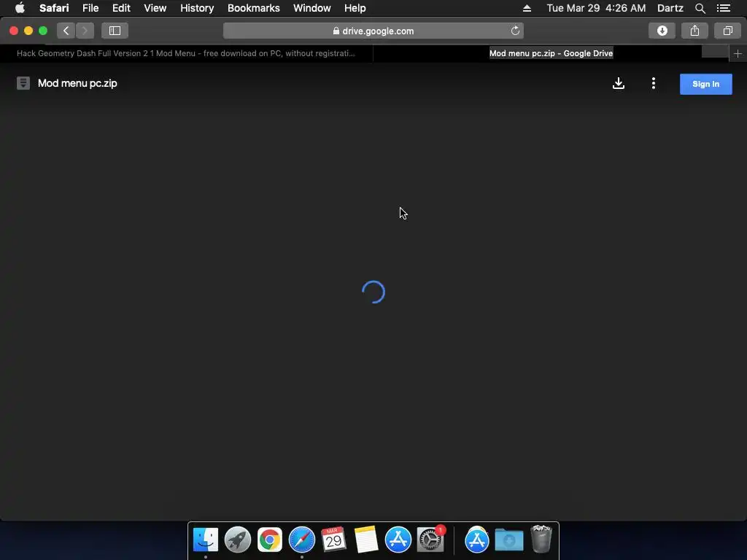
Task: Open Calendar showing 29 in Dock
Action: pyautogui.click(x=333, y=540)
